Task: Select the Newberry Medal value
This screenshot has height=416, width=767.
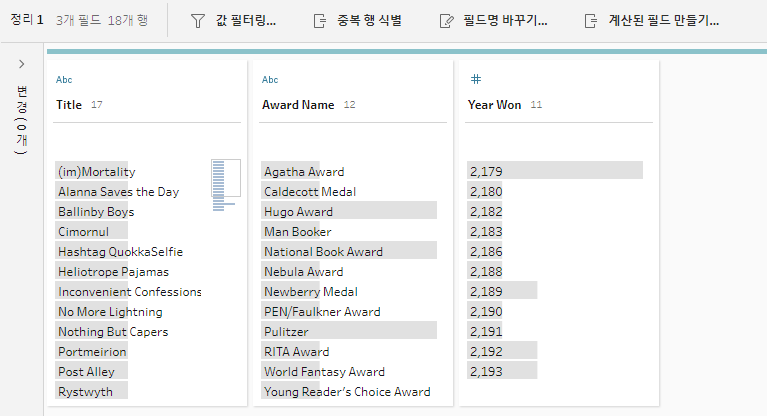Action: click(x=311, y=292)
